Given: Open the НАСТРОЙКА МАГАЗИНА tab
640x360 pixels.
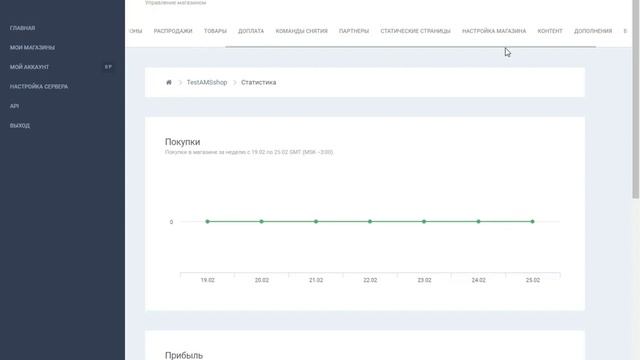Looking at the screenshot, I should point(494,31).
